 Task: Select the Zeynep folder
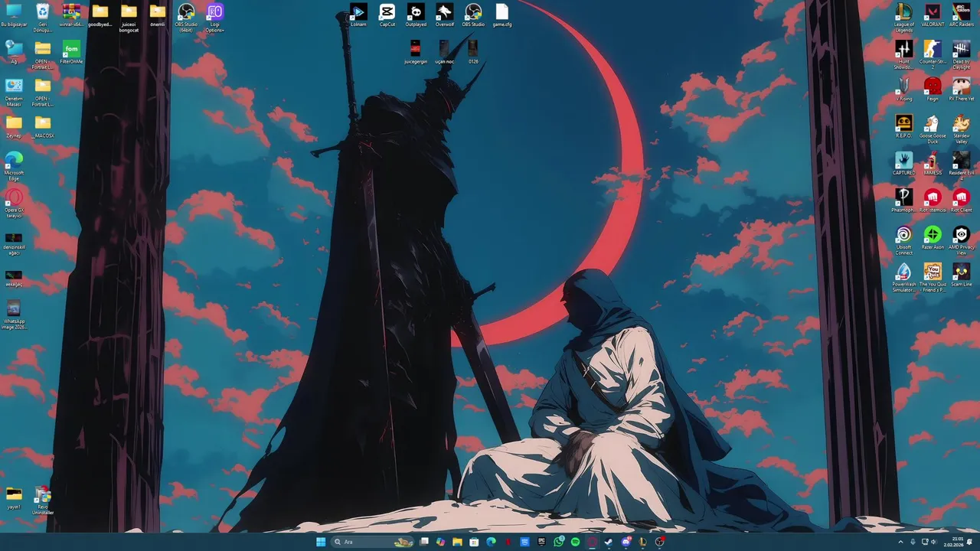pyautogui.click(x=14, y=126)
